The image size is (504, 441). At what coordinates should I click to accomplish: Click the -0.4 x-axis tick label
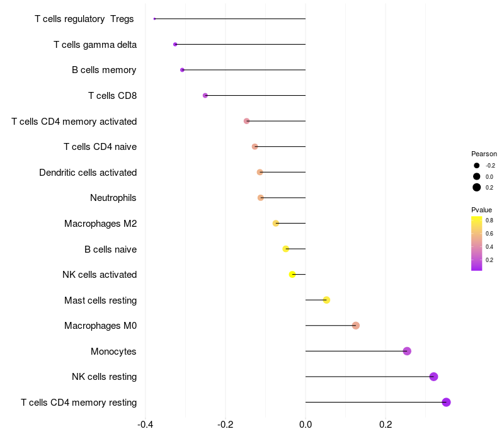pos(146,424)
